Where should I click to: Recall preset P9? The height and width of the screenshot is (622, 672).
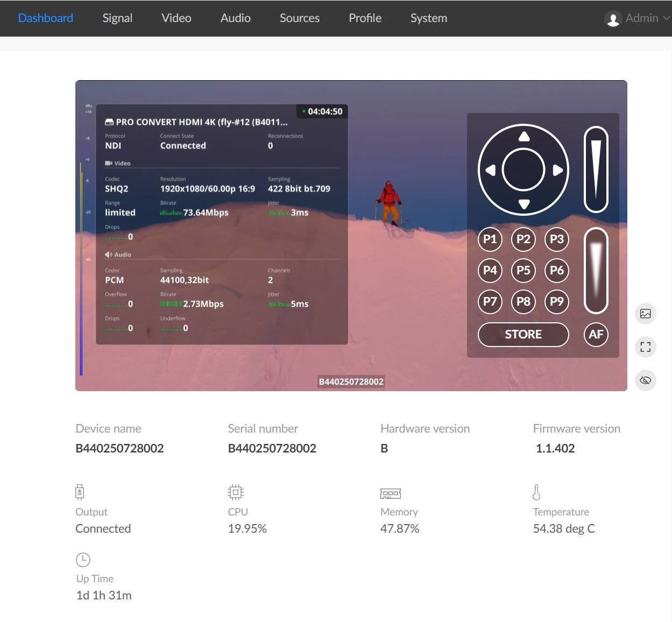[x=557, y=301]
